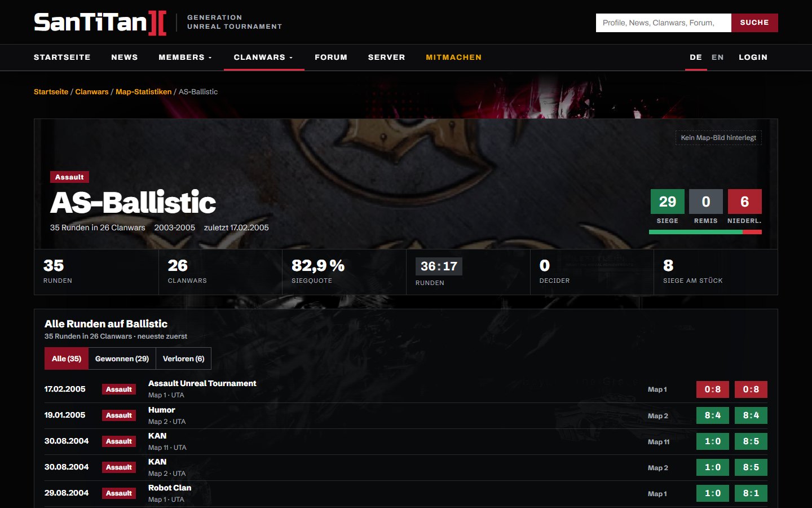Follow the Map-Statistiken breadcrumb link
This screenshot has width=812, height=508.
[143, 91]
